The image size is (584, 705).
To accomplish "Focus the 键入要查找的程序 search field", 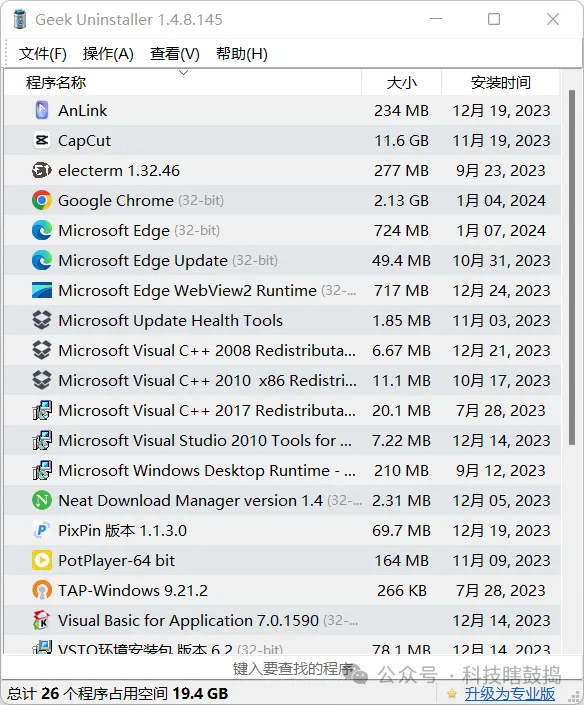I will [x=292, y=669].
